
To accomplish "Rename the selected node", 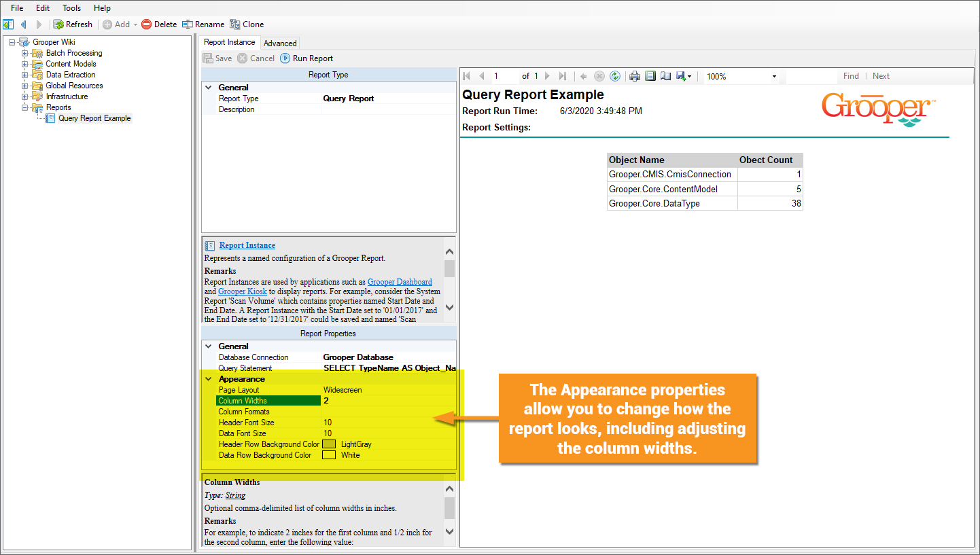I will coord(203,24).
